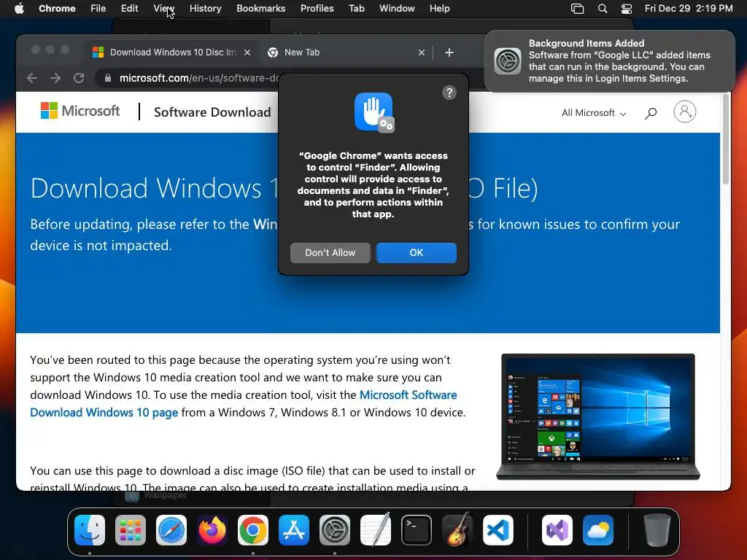747x560 pixels.
Task: Open the View menu
Action: [164, 8]
